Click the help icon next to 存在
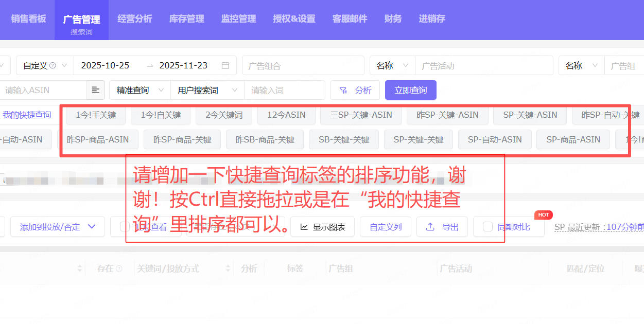This screenshot has height=324, width=644. 119,268
